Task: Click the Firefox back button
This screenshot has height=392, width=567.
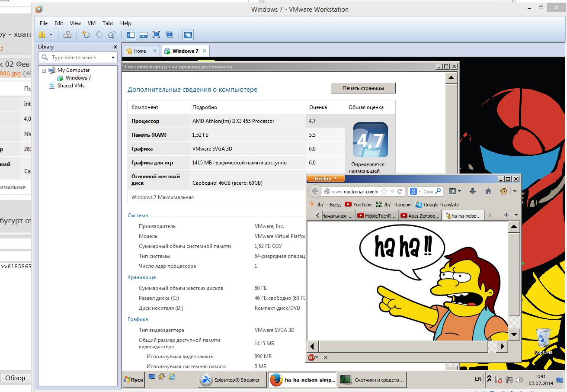Action: tap(315, 191)
